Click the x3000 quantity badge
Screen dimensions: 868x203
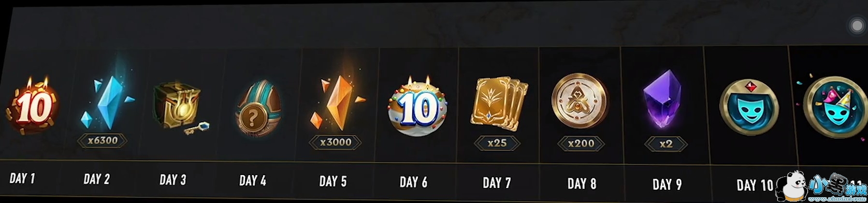click(x=336, y=143)
